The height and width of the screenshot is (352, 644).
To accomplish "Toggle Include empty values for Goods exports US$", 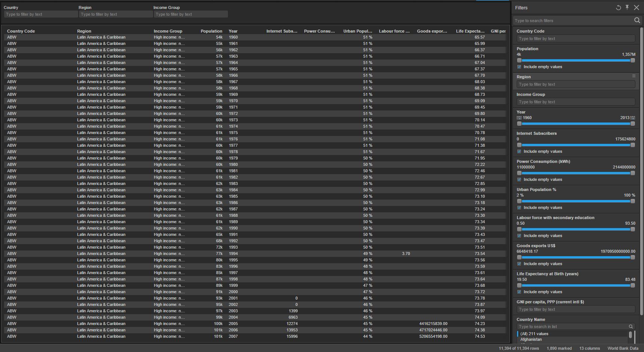I will coord(519,264).
